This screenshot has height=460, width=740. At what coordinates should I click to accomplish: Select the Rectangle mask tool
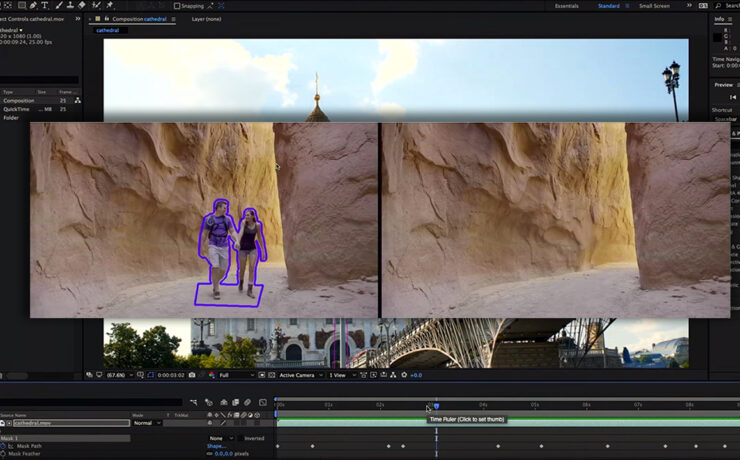click(22, 5)
